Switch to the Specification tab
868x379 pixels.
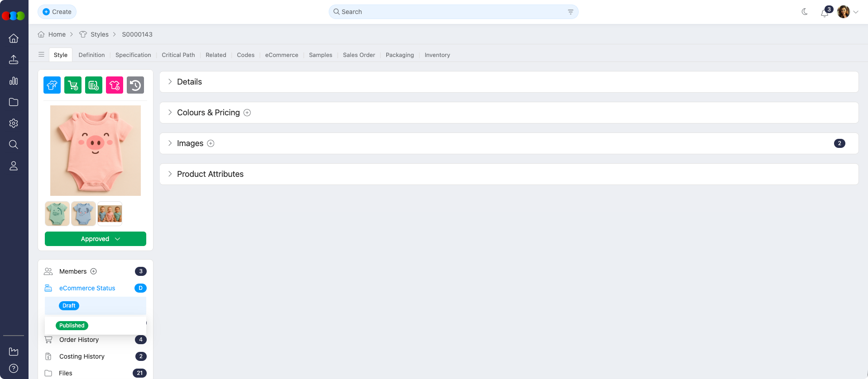[133, 55]
